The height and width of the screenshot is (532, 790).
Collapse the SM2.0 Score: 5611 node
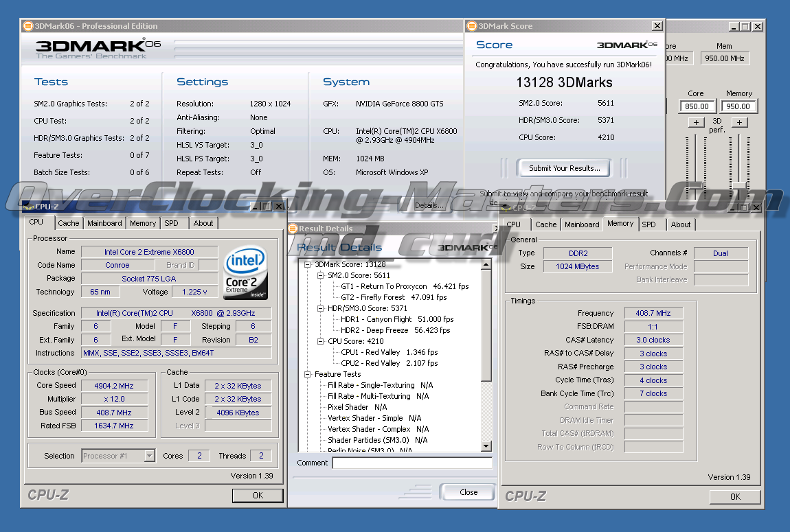click(x=320, y=275)
